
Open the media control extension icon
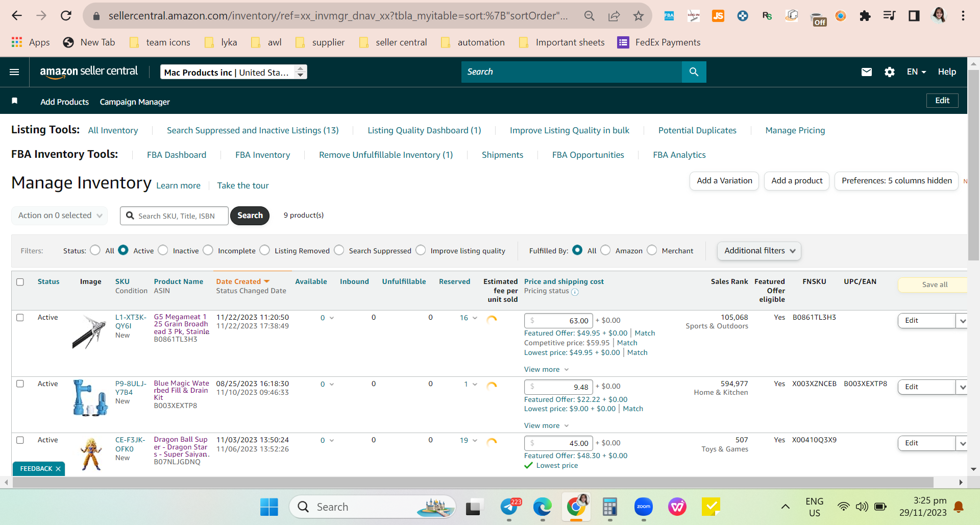click(x=890, y=16)
